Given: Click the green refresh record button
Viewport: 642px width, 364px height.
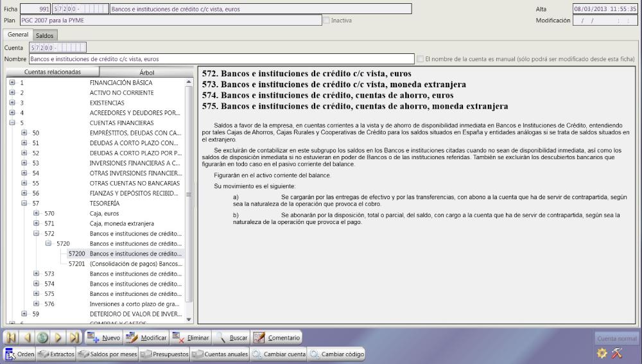Looking at the screenshot, I should (43, 338).
